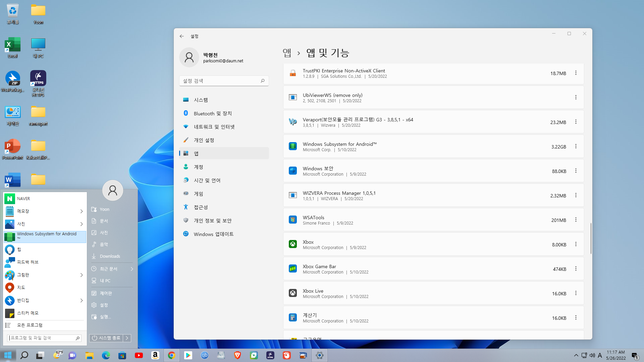Click the taskbar search magnifier icon
Image resolution: width=644 pixels, height=362 pixels.
24,355
